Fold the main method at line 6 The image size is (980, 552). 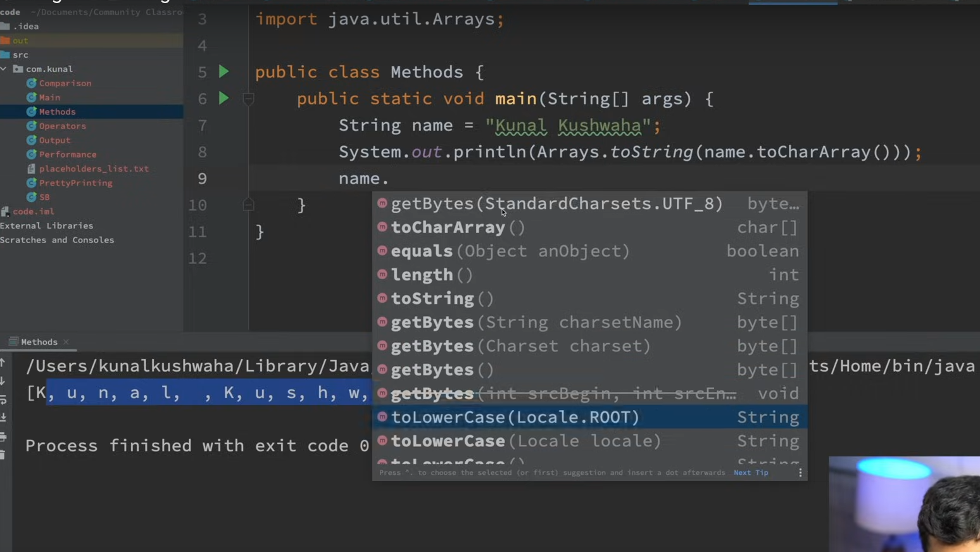248,99
